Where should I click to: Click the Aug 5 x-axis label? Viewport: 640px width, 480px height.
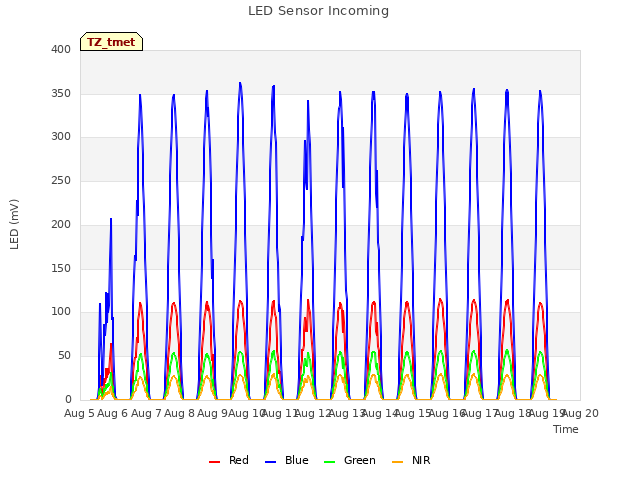[x=79, y=413]
